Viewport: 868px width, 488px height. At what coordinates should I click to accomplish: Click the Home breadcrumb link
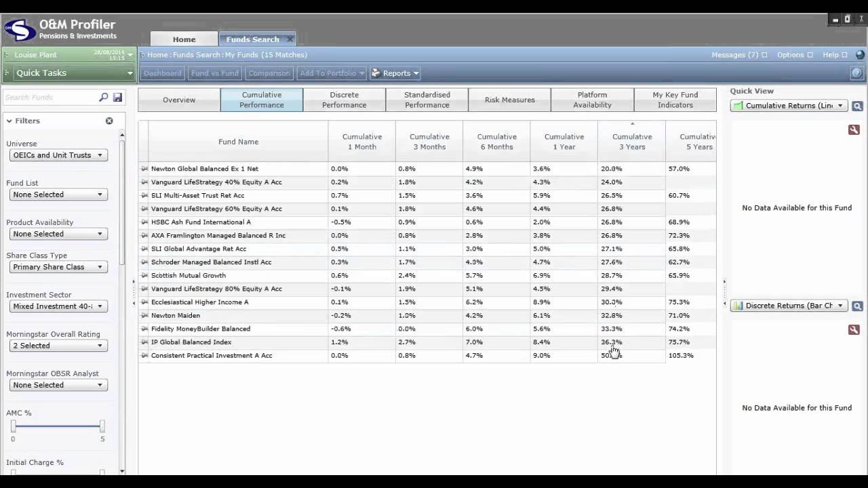click(x=157, y=55)
